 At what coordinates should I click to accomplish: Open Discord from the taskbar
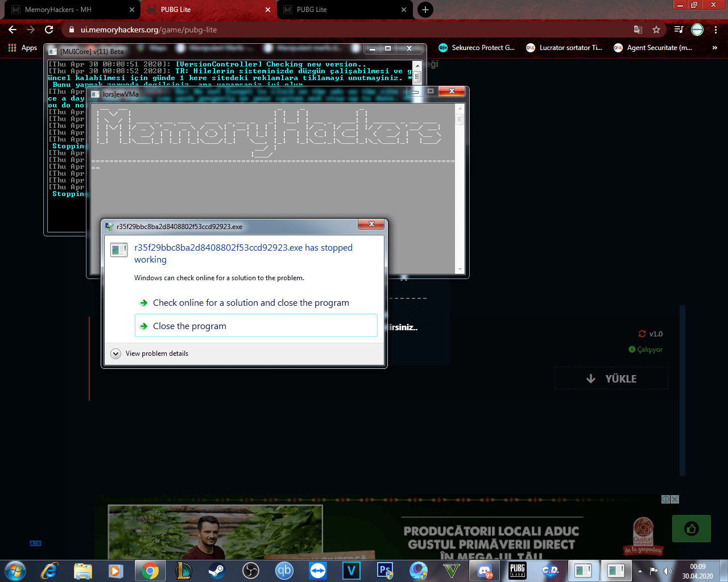485,570
